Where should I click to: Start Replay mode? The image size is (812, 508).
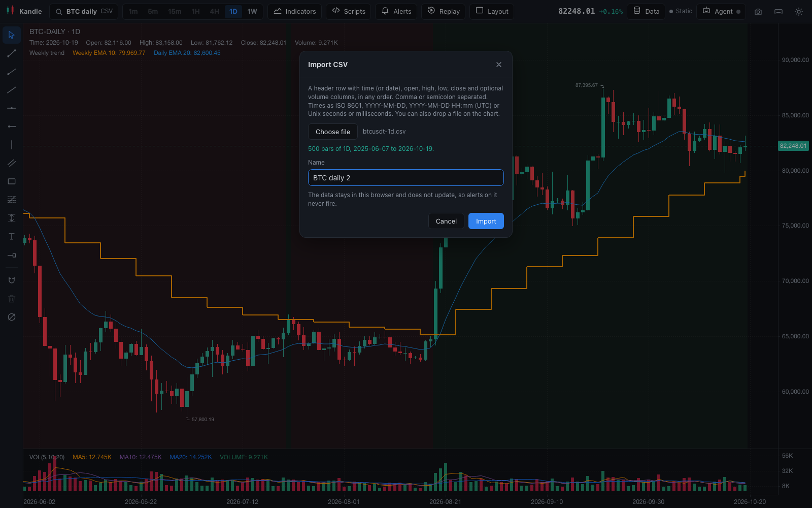click(443, 11)
